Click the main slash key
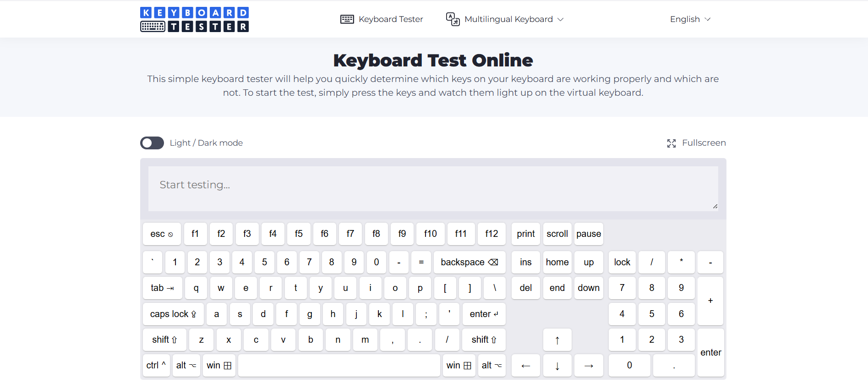 [x=447, y=340]
